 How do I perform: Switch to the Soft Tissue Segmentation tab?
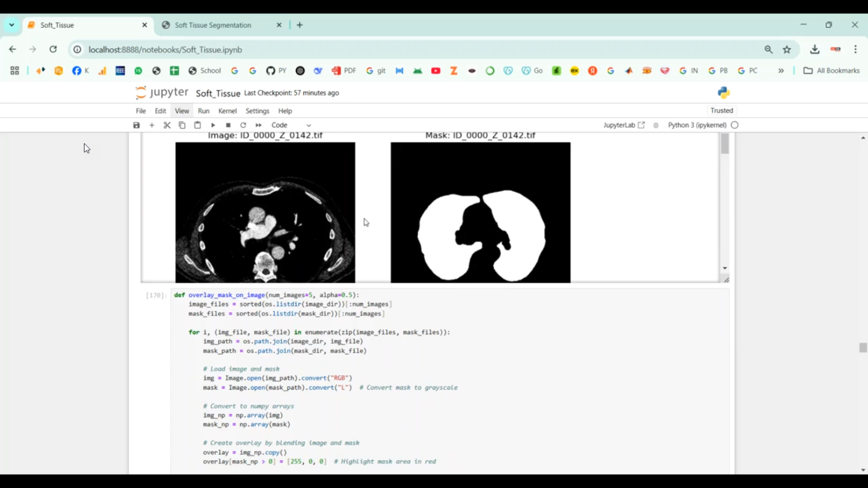tap(213, 25)
